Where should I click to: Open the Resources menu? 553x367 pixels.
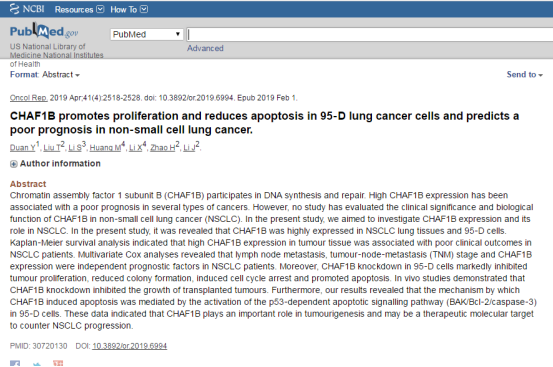(x=79, y=10)
